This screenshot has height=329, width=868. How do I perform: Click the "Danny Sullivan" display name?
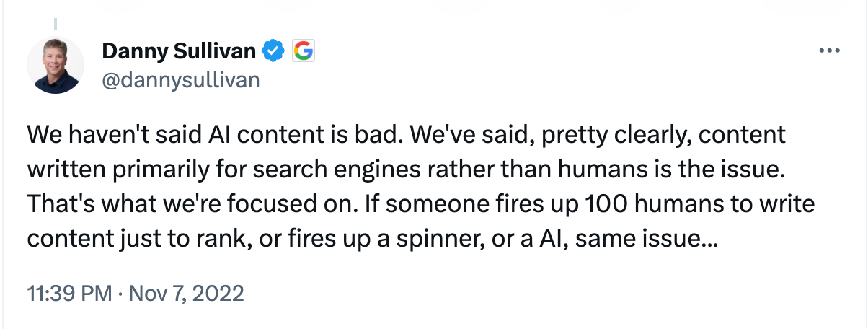coord(178,51)
